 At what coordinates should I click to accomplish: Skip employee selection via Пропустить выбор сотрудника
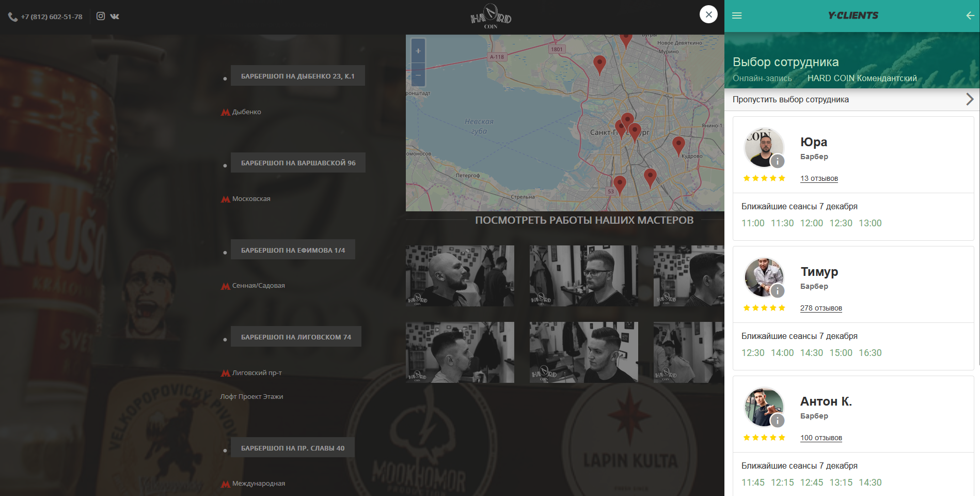[x=852, y=99]
